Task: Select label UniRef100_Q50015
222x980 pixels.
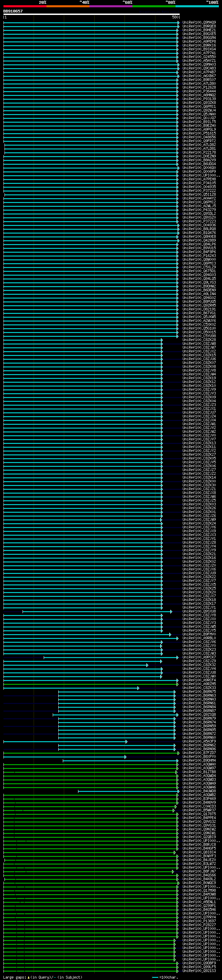Action: (x=199, y=332)
